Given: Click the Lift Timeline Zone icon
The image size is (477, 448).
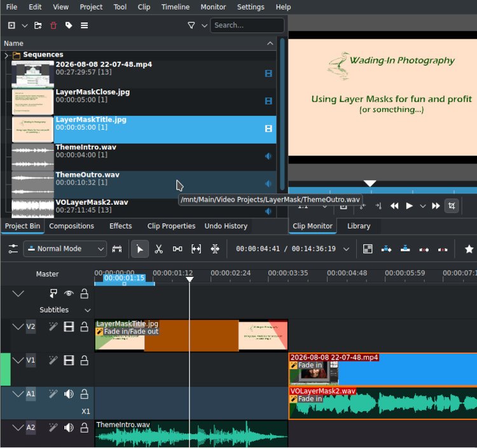Looking at the screenshot, I should (x=443, y=249).
